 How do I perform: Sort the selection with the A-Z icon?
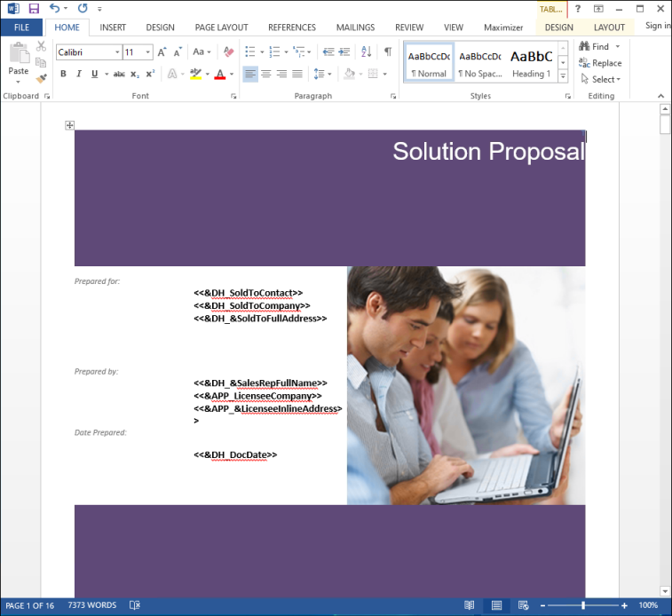[366, 52]
